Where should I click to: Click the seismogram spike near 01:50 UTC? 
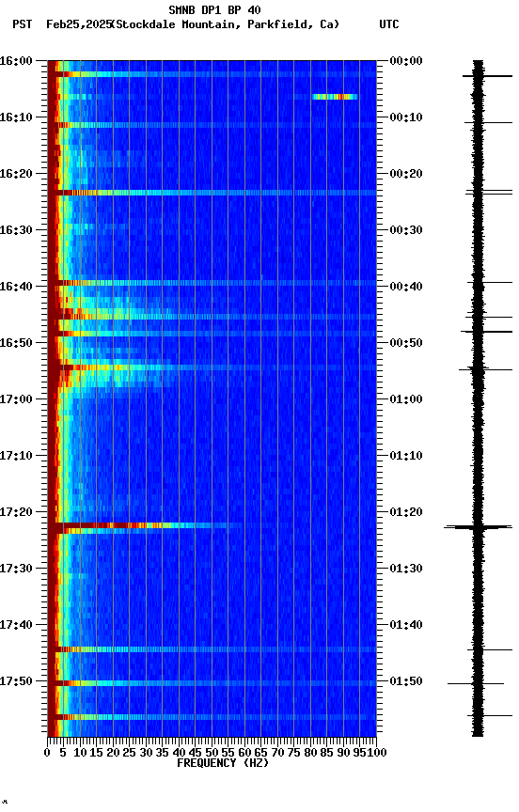476,684
